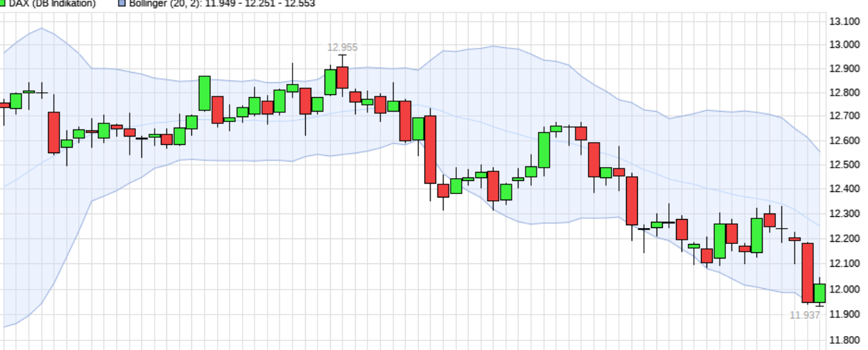Click the 12.100 axis value
The height and width of the screenshot is (350, 868).
point(844,264)
